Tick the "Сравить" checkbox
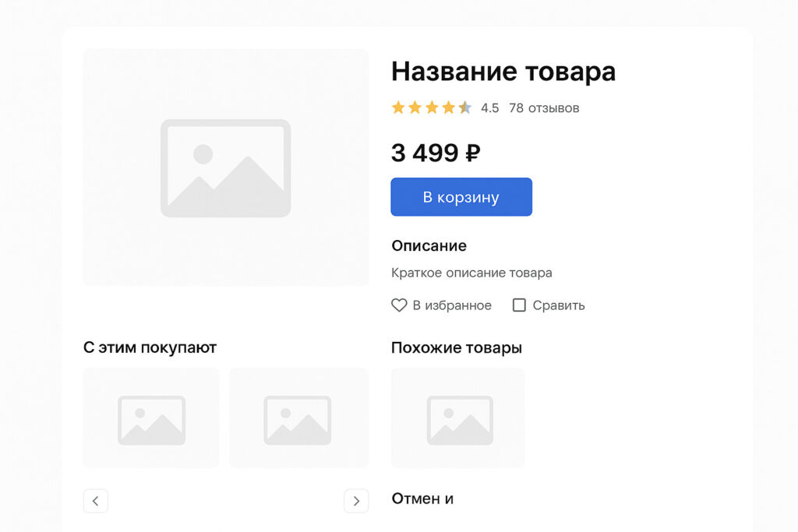Viewport: 798px width, 532px height. pyautogui.click(x=519, y=305)
